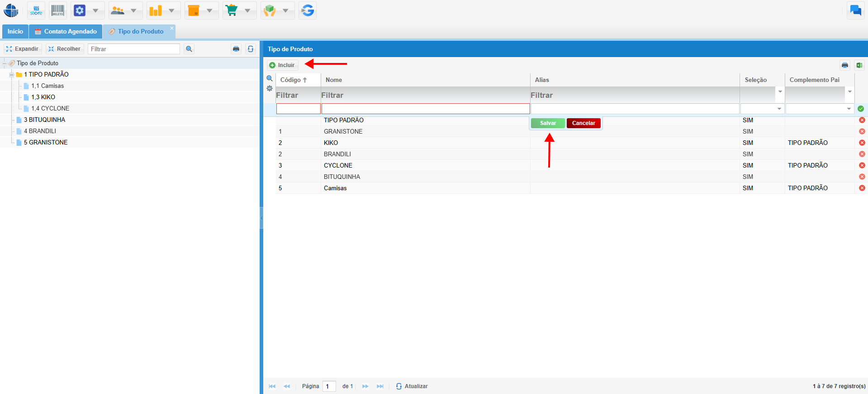Click the shopping cart toolbar icon

tap(232, 10)
